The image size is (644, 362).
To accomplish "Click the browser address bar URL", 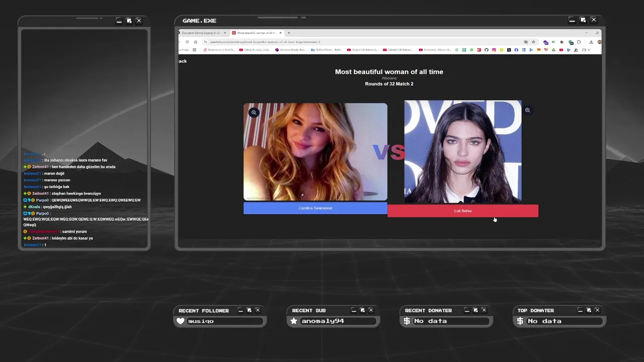I will (x=265, y=42).
